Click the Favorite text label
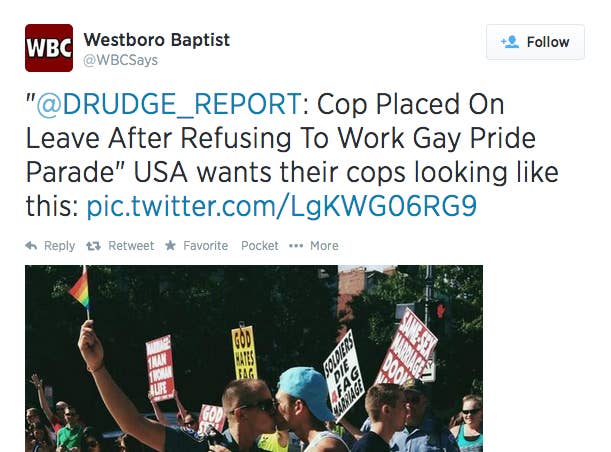 (206, 246)
